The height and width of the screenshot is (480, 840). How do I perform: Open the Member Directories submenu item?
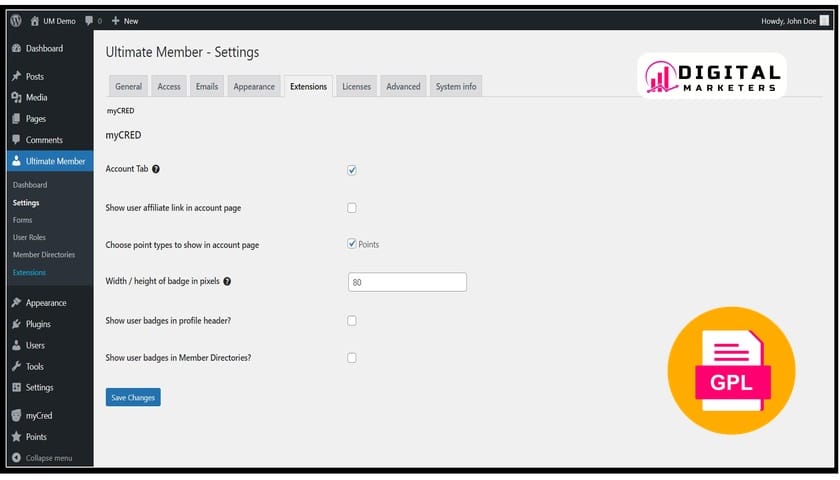point(44,255)
